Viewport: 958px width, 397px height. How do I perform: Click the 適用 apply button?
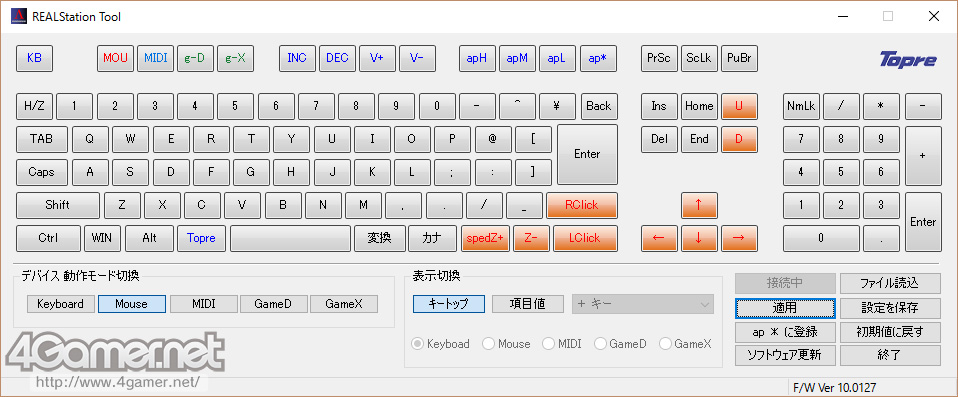pos(785,308)
